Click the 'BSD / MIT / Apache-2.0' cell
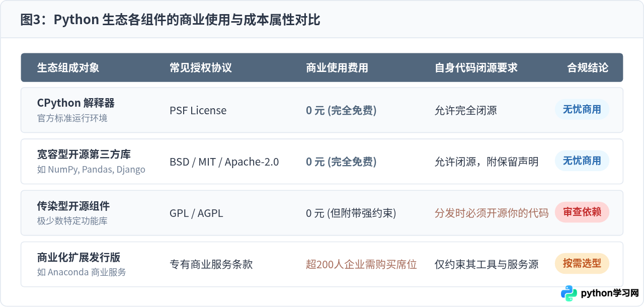Image resolution: width=644 pixels, height=307 pixels. (x=224, y=162)
